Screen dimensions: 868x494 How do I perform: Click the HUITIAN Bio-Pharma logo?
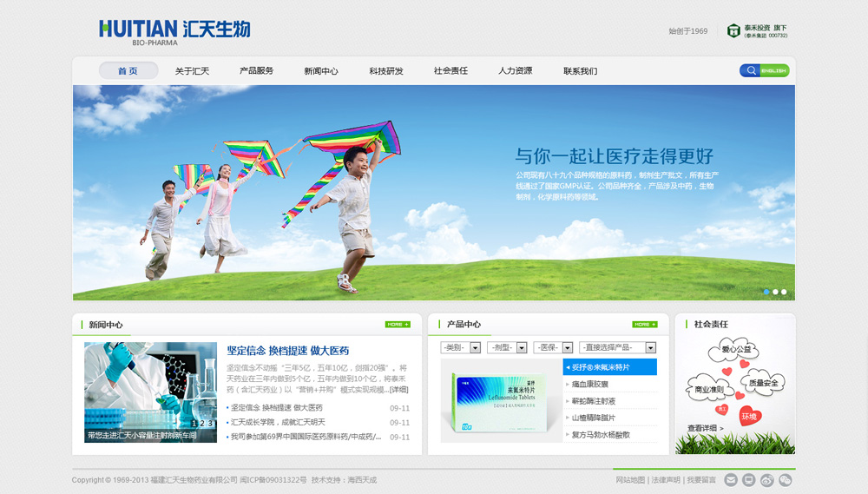[174, 31]
